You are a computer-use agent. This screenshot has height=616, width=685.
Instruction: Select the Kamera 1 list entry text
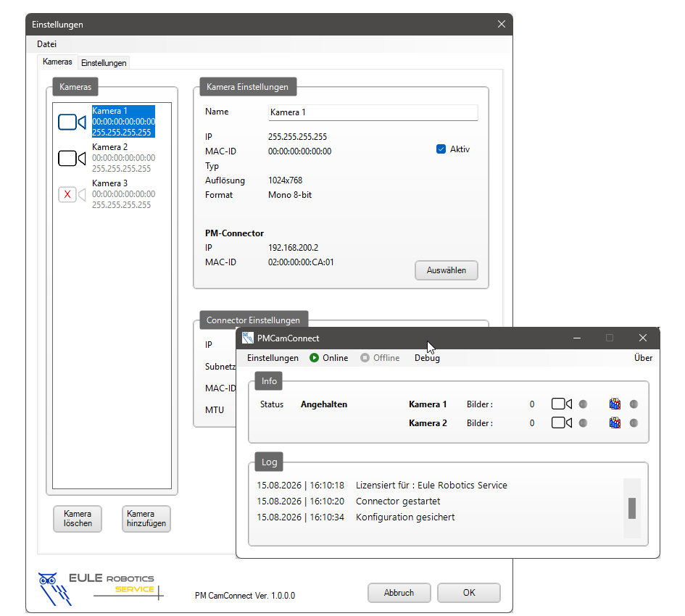[x=123, y=122]
